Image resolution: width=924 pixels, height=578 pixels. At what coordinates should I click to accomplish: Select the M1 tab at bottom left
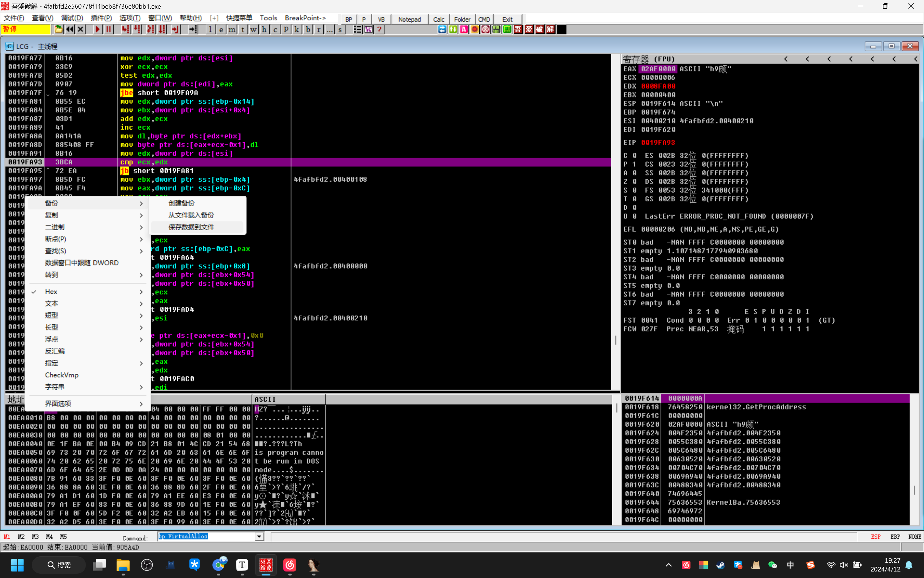[7, 537]
